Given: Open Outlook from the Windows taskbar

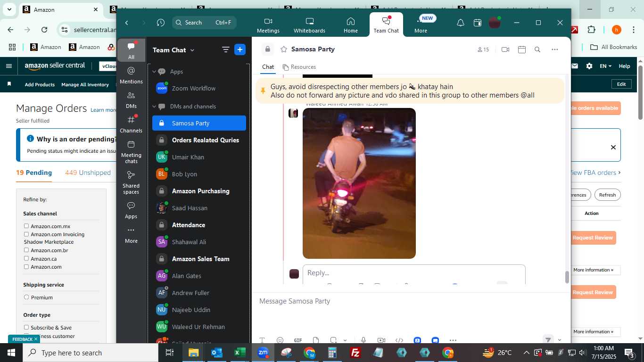Looking at the screenshot, I should click(216, 353).
